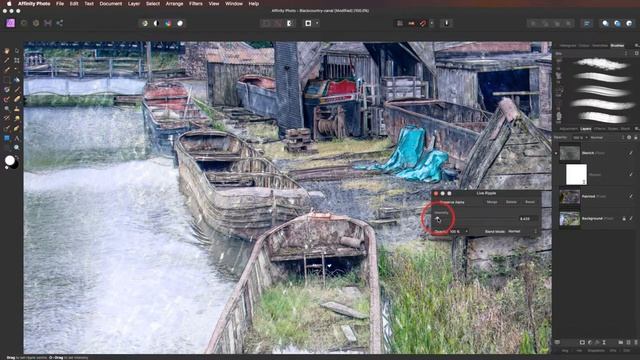The height and width of the screenshot is (360, 640).
Task: Select the Paint Brush tool
Action: click(x=17, y=89)
